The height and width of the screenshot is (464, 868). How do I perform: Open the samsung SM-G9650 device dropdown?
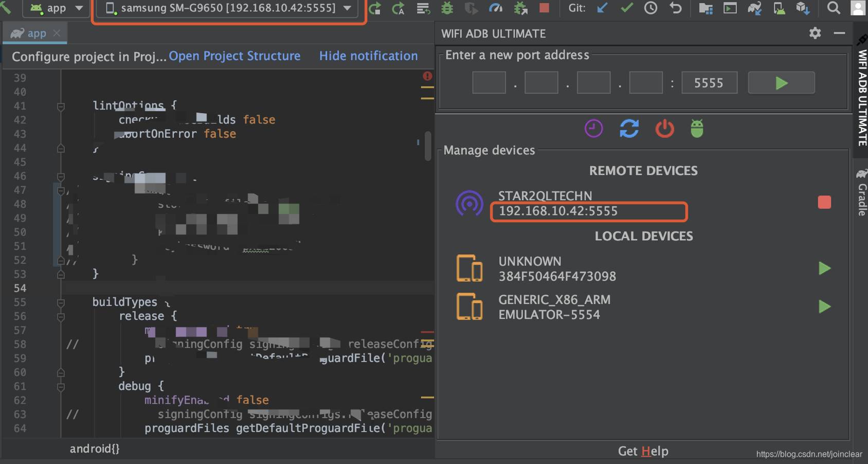[x=228, y=8]
